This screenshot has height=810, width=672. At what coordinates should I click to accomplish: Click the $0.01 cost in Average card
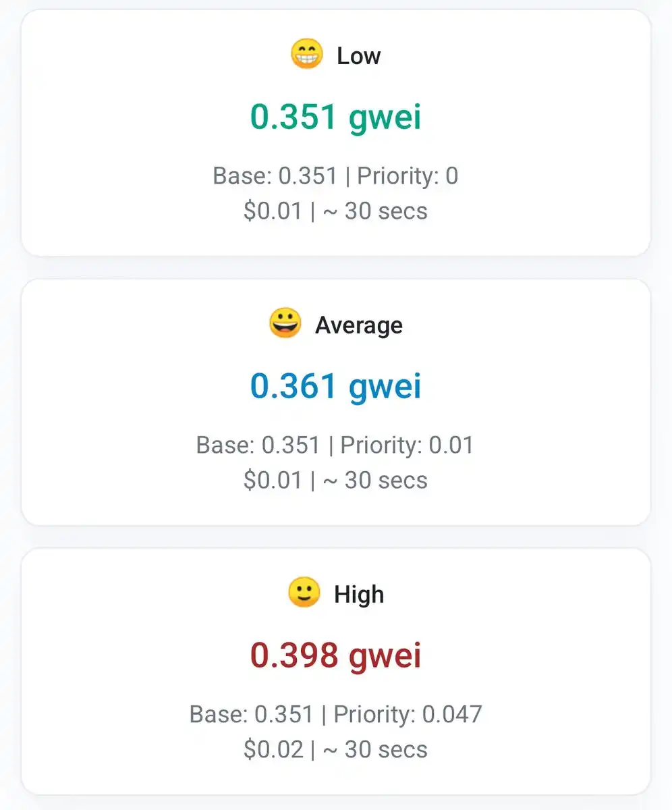pyautogui.click(x=273, y=481)
